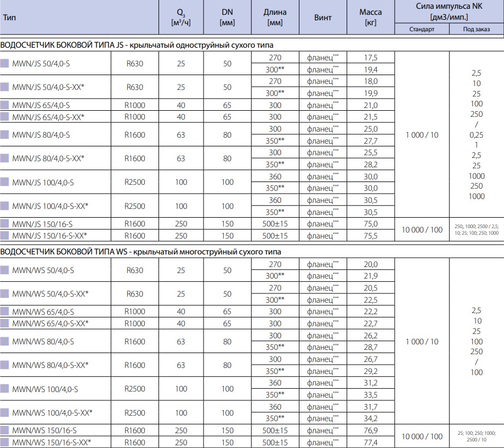Select the custom-order text starting "250; 1000; 2500 / 2,5"
Viewport: 504px width, 448px height.
(x=477, y=229)
